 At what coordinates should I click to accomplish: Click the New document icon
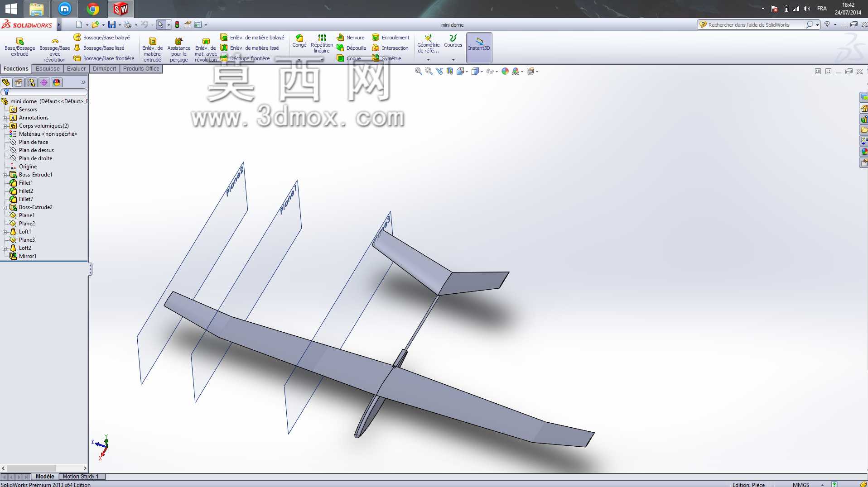click(79, 25)
